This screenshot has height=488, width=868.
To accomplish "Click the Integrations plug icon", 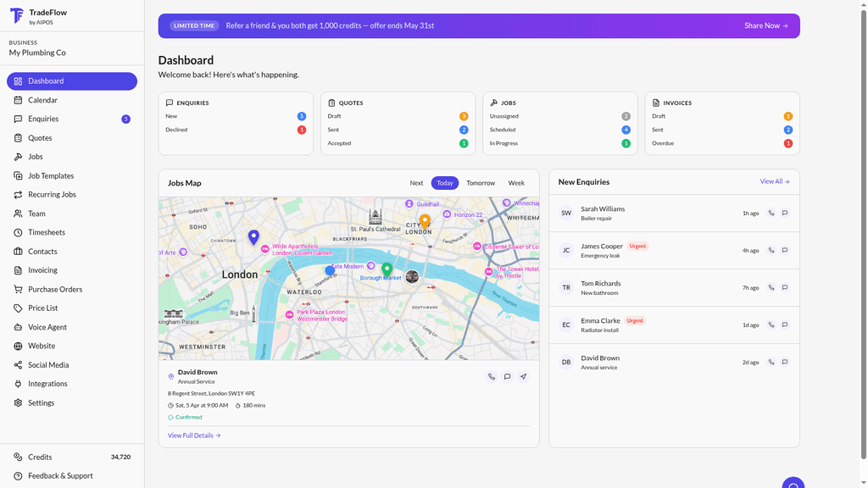I will point(18,384).
